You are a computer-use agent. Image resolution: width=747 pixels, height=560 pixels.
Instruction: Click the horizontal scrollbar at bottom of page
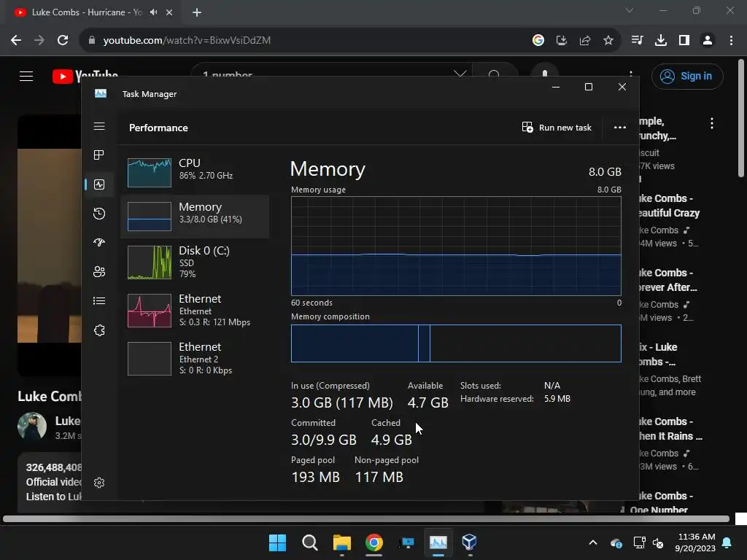(366, 518)
